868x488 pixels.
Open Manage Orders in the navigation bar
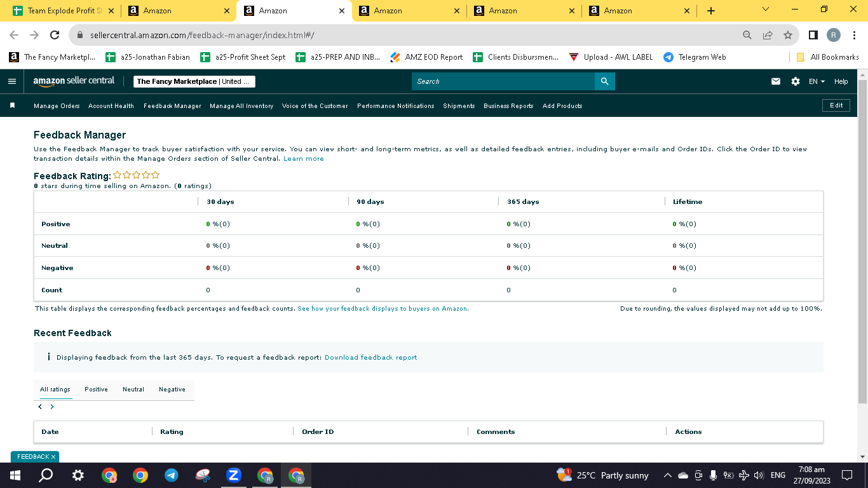pyautogui.click(x=57, y=106)
